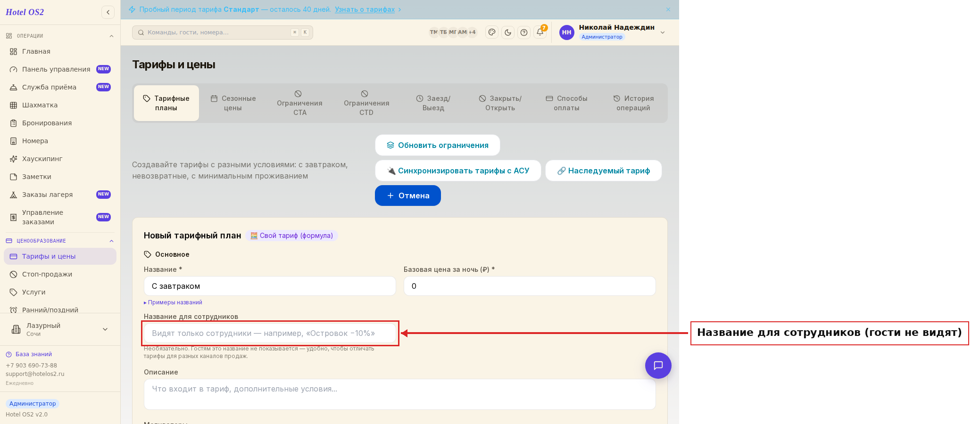Click Hotel OS2 v2.0 version text
The height and width of the screenshot is (424, 980).
(26, 415)
